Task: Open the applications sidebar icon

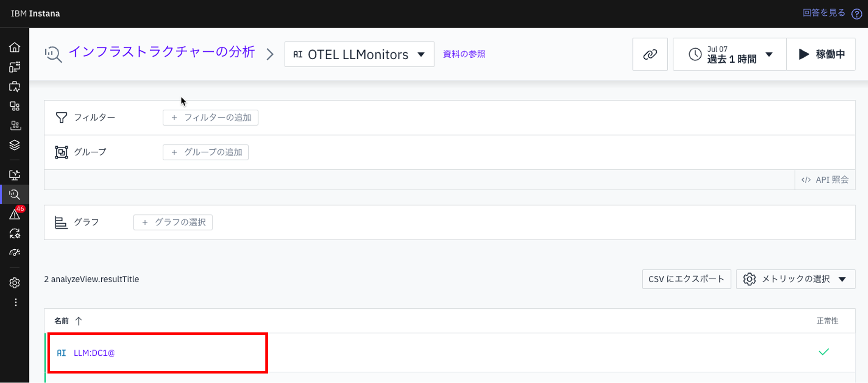Action: (x=14, y=106)
